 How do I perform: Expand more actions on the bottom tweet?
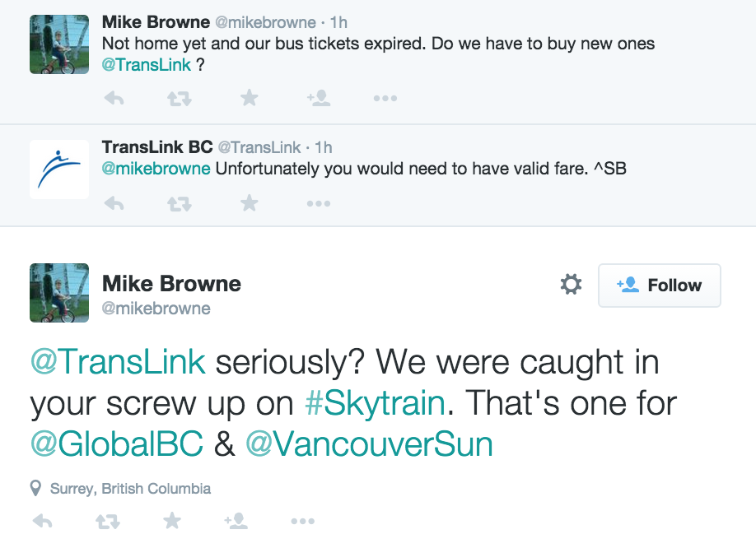(x=302, y=521)
